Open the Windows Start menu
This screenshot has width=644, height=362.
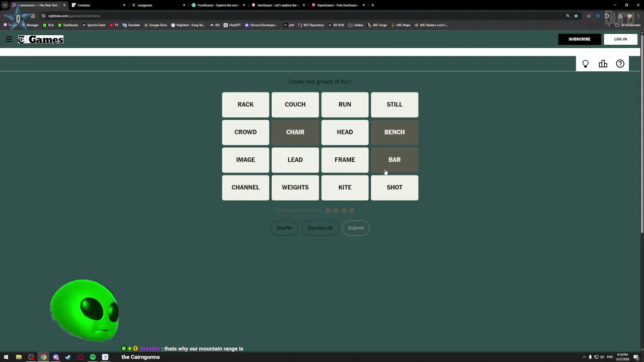click(x=6, y=357)
